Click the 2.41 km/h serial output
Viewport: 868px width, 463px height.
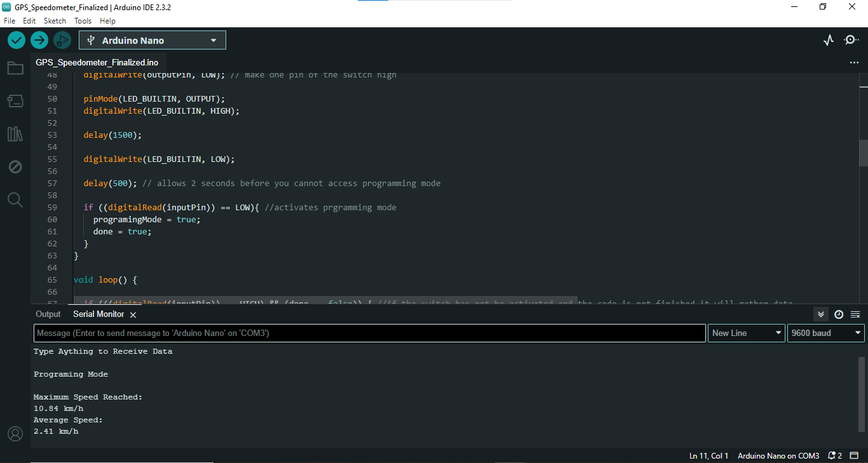click(56, 431)
